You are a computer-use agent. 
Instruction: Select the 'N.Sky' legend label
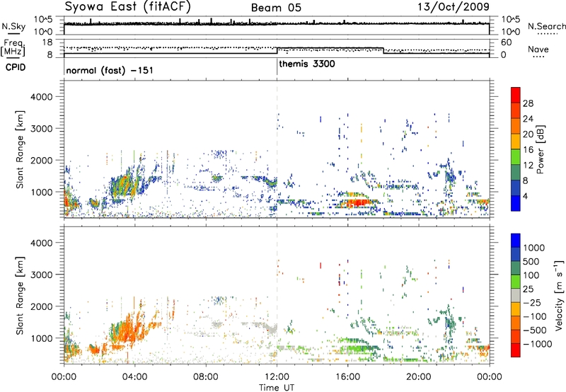(x=13, y=26)
